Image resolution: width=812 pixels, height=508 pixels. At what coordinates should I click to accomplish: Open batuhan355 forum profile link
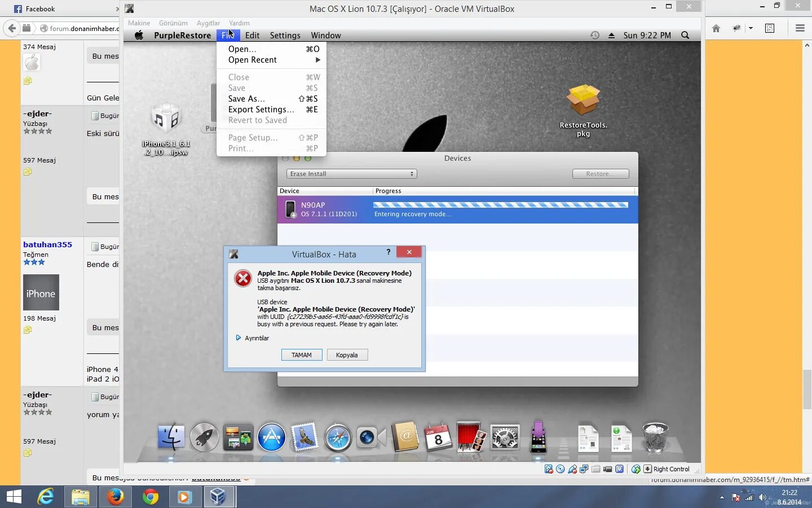tap(47, 244)
